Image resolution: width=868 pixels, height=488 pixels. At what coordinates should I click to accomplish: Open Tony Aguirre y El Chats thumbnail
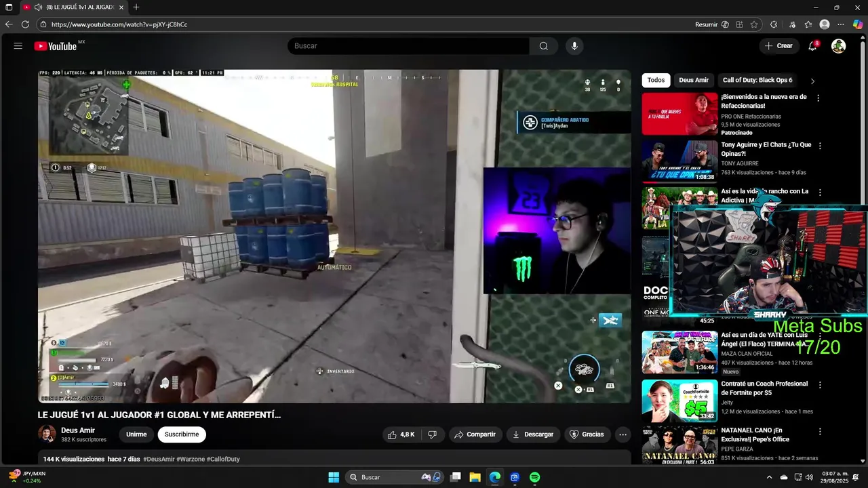[679, 161]
